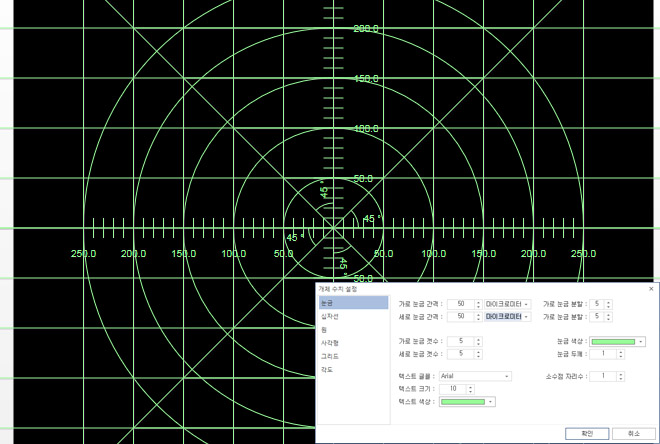Open the 텍스트 글꼴 Arial font dropdown

(x=475, y=376)
